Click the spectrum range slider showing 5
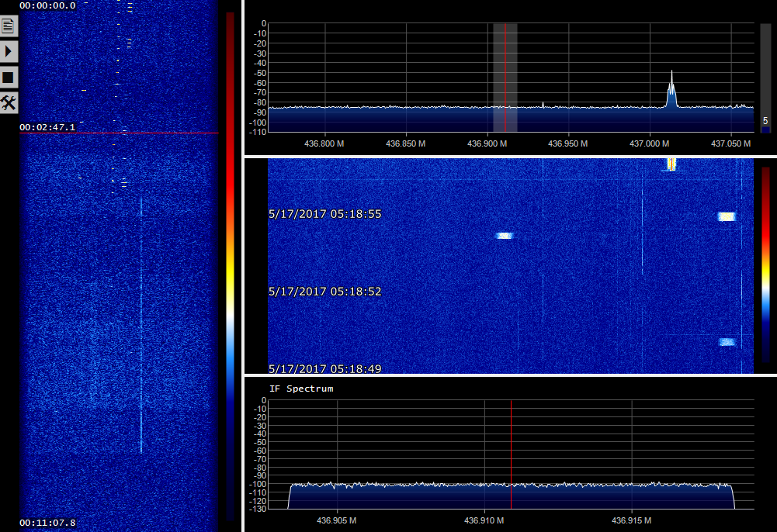Image resolution: width=777 pixels, height=532 pixels. click(765, 78)
